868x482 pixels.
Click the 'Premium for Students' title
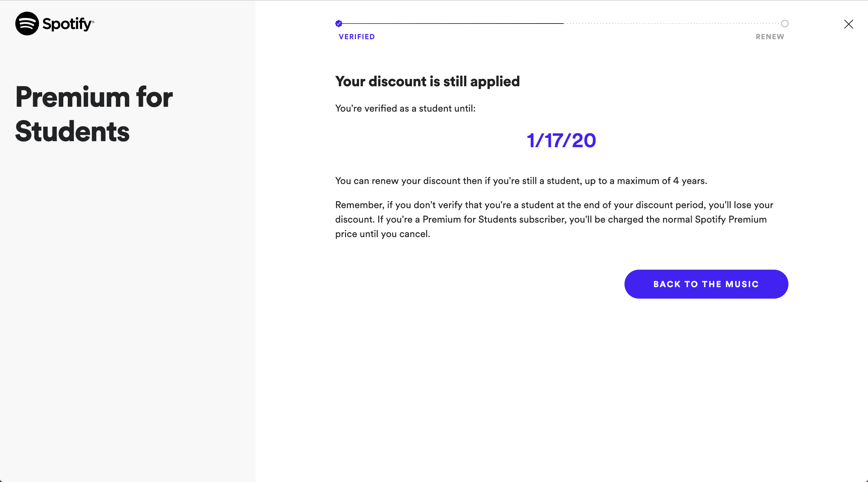[94, 114]
